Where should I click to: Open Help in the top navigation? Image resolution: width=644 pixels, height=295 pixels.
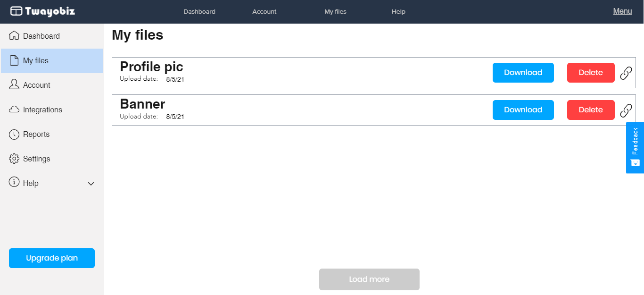pos(398,12)
